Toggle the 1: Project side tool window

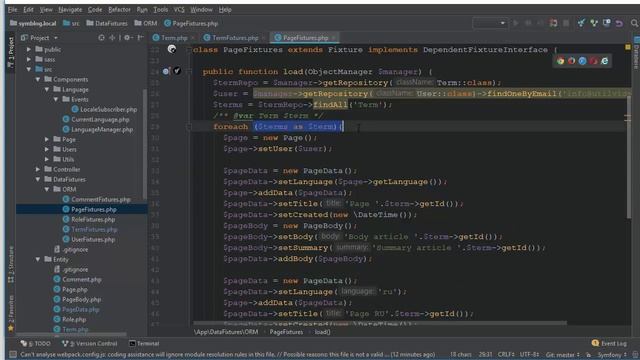(11, 52)
